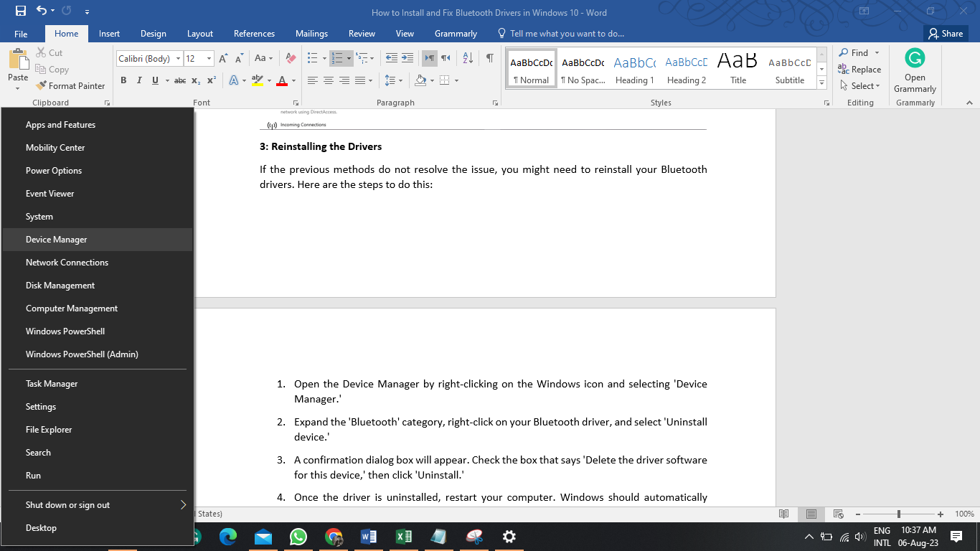Open WhatsApp from the taskbar
Image resolution: width=980 pixels, height=551 pixels.
(298, 537)
